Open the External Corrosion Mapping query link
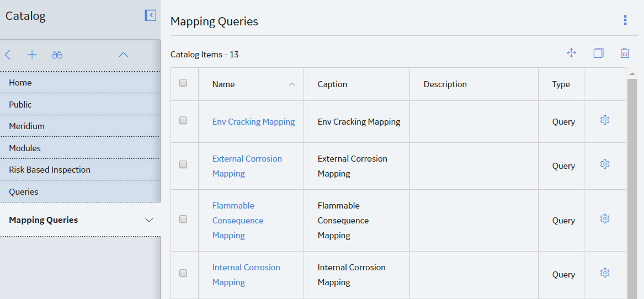Image resolution: width=644 pixels, height=299 pixels. tap(247, 166)
